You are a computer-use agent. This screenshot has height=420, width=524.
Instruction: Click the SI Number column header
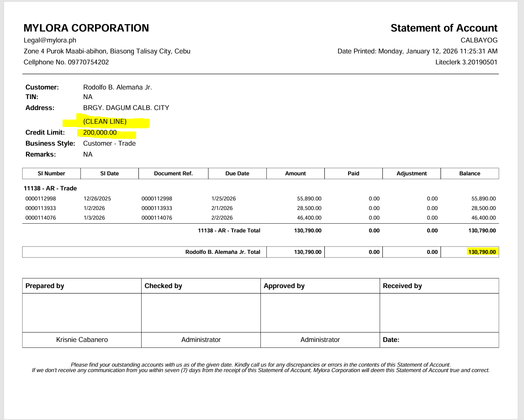(x=51, y=173)
